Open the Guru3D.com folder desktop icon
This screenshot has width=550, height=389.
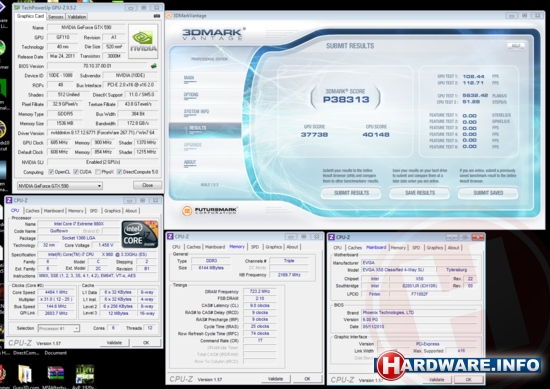pos(25,375)
